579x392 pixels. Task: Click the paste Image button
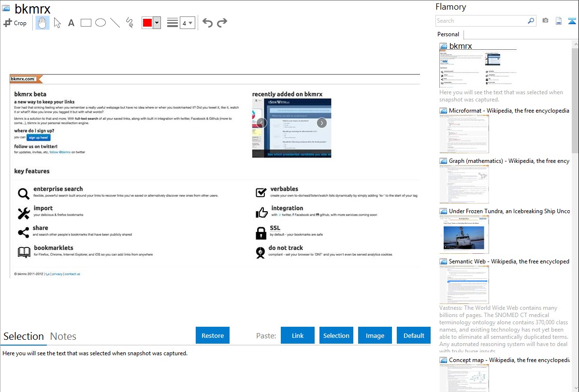point(375,335)
